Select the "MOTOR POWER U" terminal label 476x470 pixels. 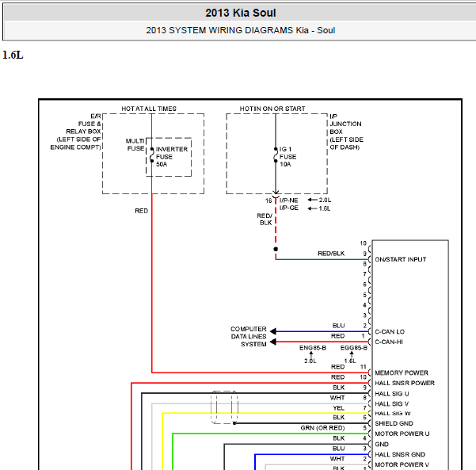(402, 434)
